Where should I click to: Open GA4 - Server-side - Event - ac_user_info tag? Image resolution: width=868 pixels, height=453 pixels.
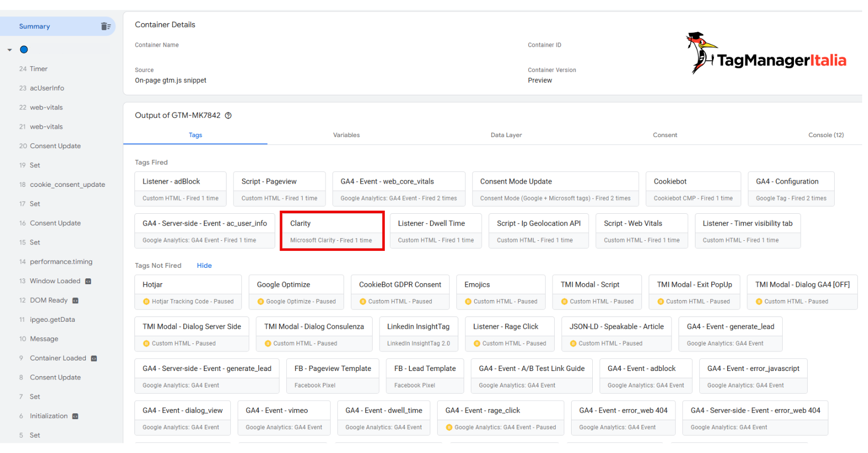(x=205, y=231)
